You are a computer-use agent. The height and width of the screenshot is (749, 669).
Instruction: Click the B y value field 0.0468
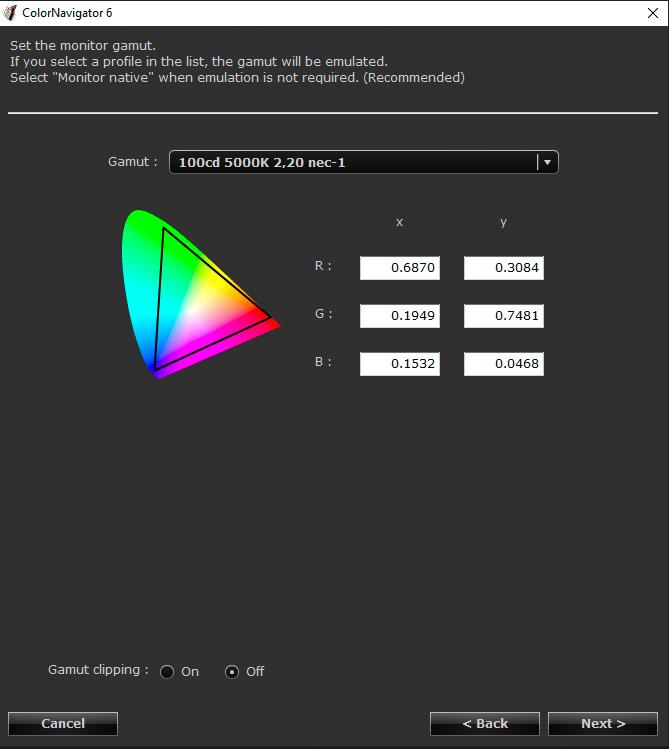504,364
